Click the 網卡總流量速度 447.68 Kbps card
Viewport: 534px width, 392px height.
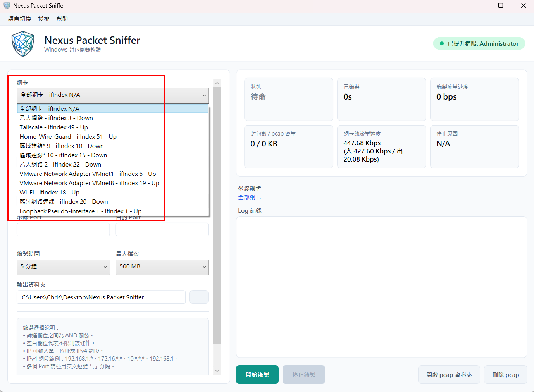(x=382, y=147)
